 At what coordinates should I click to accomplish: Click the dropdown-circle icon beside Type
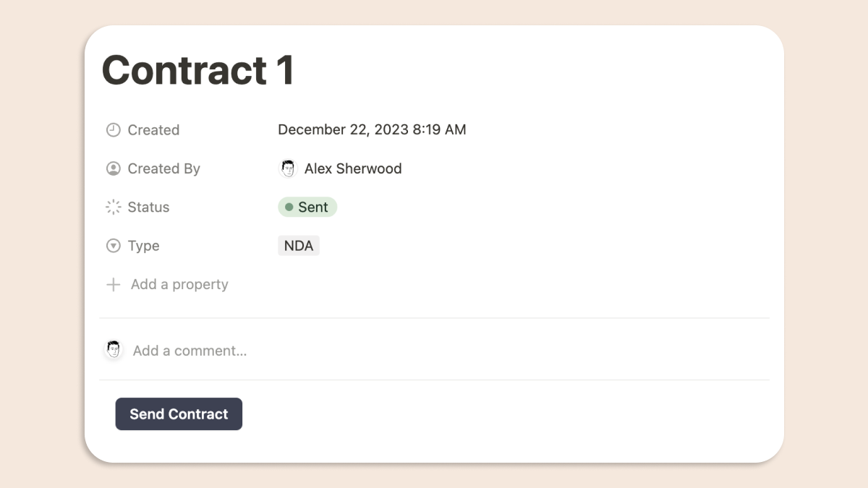tap(114, 246)
